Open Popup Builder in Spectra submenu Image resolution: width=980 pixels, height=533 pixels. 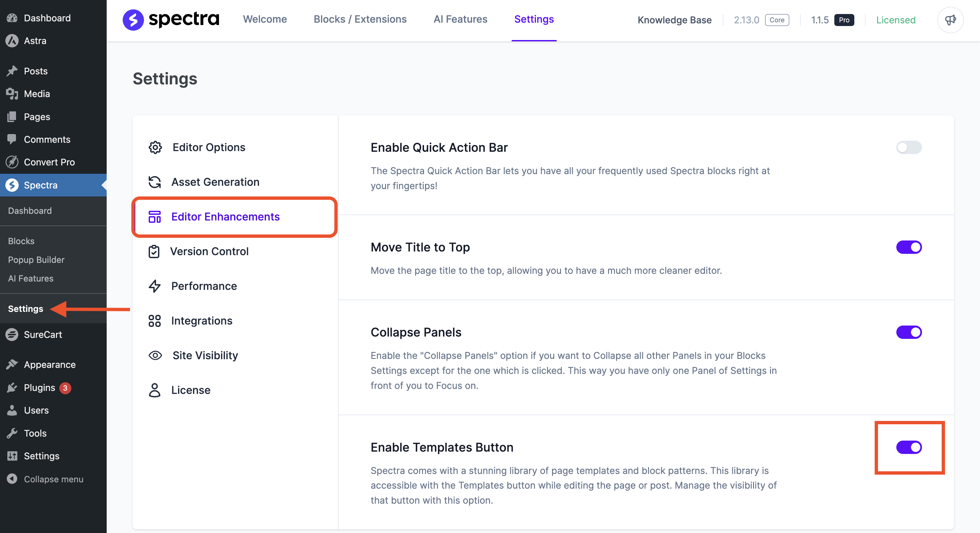point(36,259)
